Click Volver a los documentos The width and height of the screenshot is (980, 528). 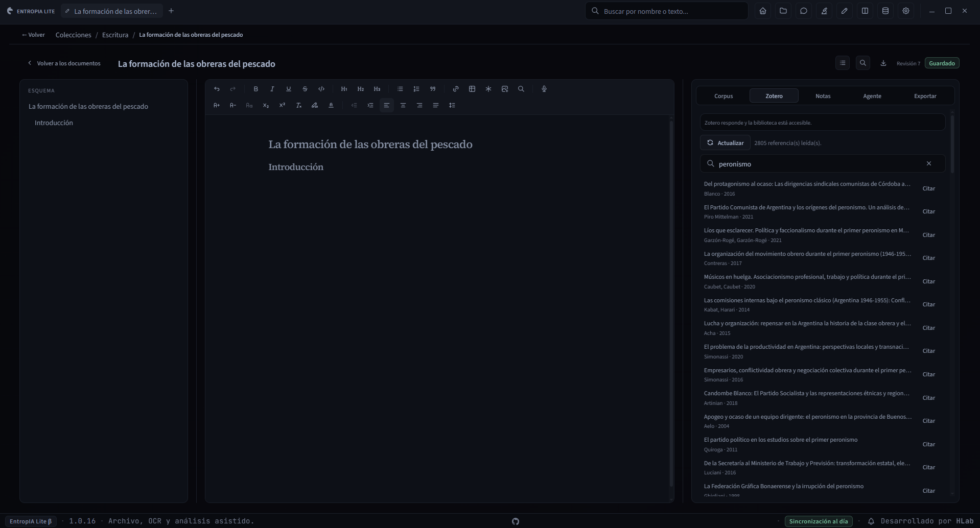[x=64, y=63]
